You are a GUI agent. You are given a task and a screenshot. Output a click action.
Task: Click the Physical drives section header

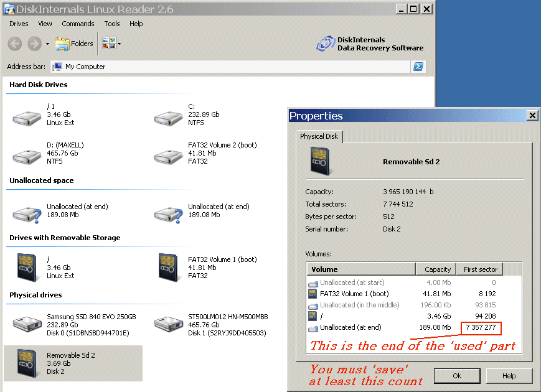click(x=35, y=295)
